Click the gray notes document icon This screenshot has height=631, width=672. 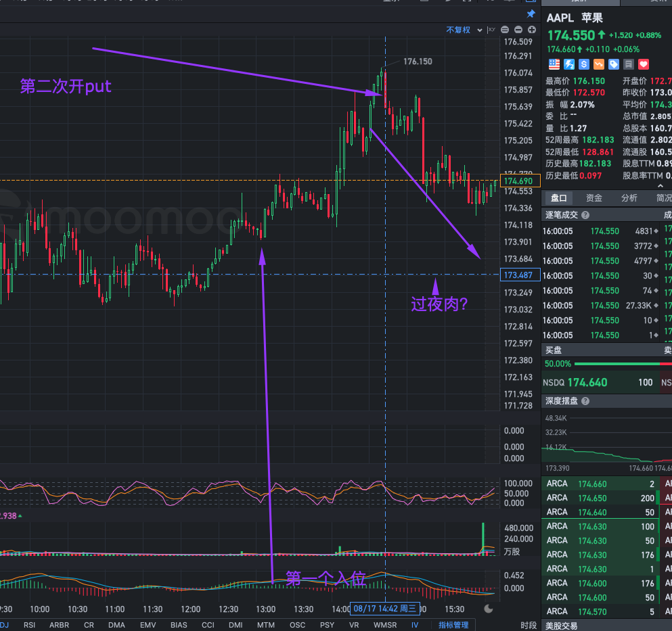click(x=629, y=64)
